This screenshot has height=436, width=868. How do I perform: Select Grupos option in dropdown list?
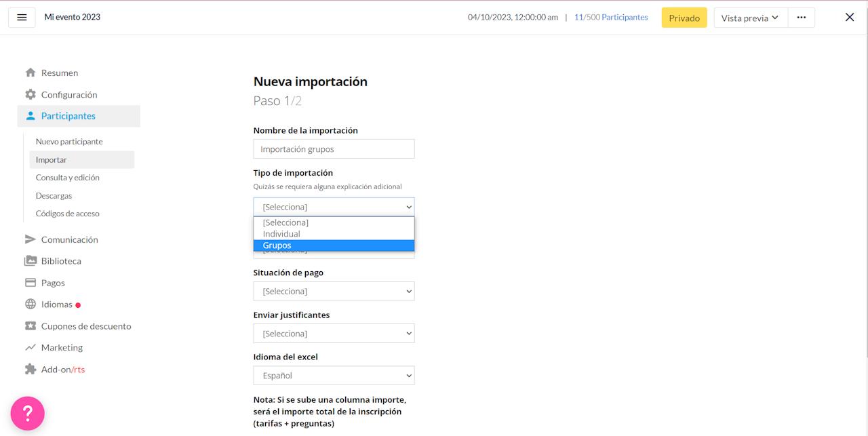coord(334,245)
